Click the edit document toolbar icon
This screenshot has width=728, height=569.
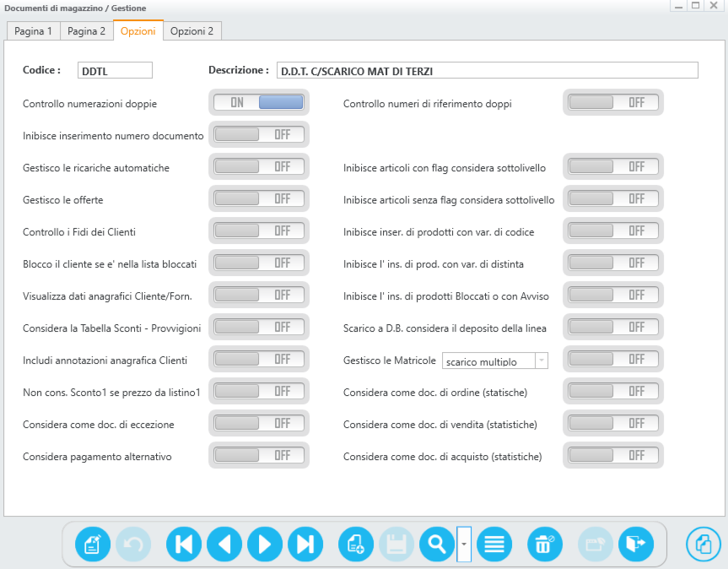click(93, 544)
